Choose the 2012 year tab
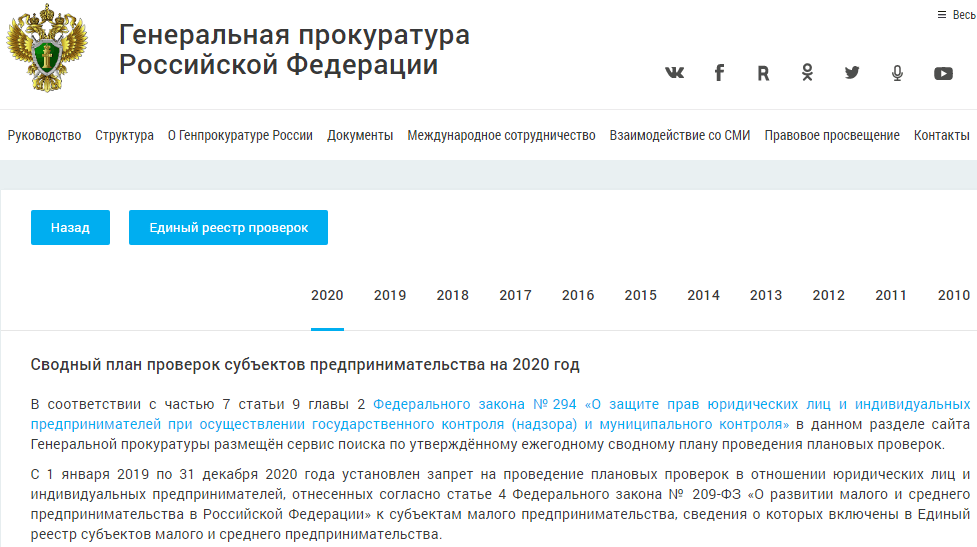The width and height of the screenshot is (977, 547). coord(829,295)
